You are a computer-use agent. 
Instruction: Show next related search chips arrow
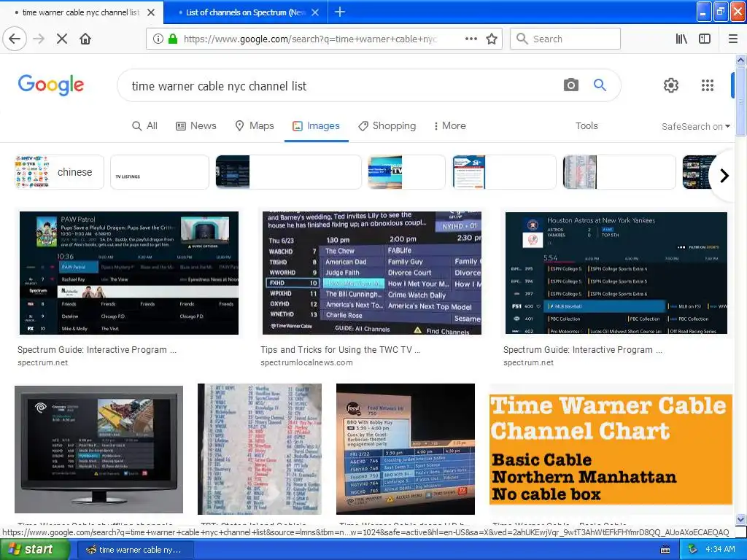click(x=724, y=176)
